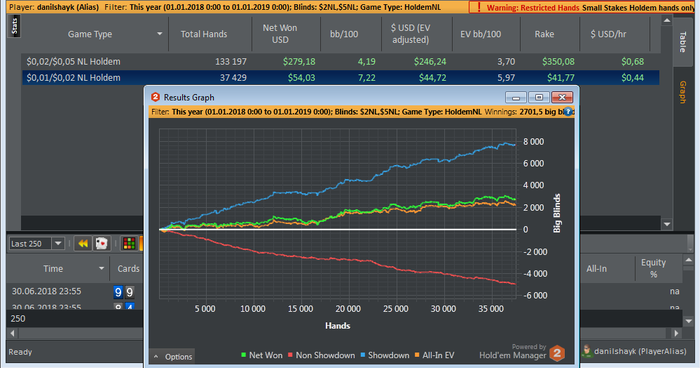Toggle the Net Won legend series
This screenshot has width=700, height=368.
[x=262, y=355]
